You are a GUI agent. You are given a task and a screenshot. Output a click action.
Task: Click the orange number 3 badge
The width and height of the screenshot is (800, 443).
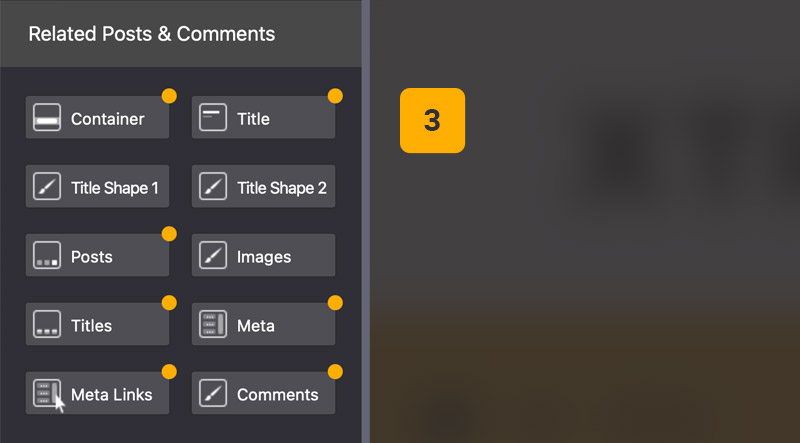point(432,121)
